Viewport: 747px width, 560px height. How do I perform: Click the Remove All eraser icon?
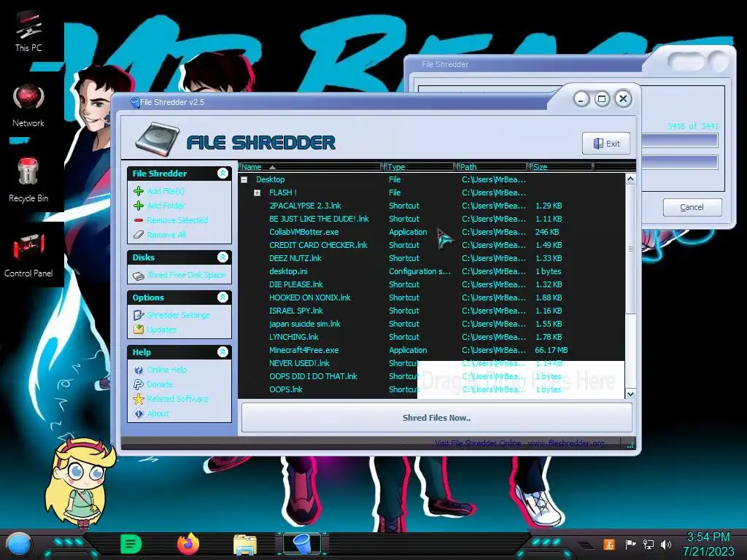[x=139, y=235]
